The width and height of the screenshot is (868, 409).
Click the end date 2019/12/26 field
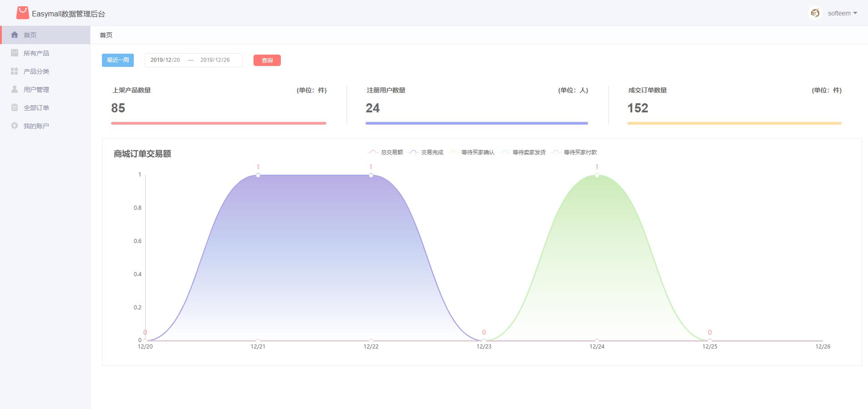coord(215,60)
